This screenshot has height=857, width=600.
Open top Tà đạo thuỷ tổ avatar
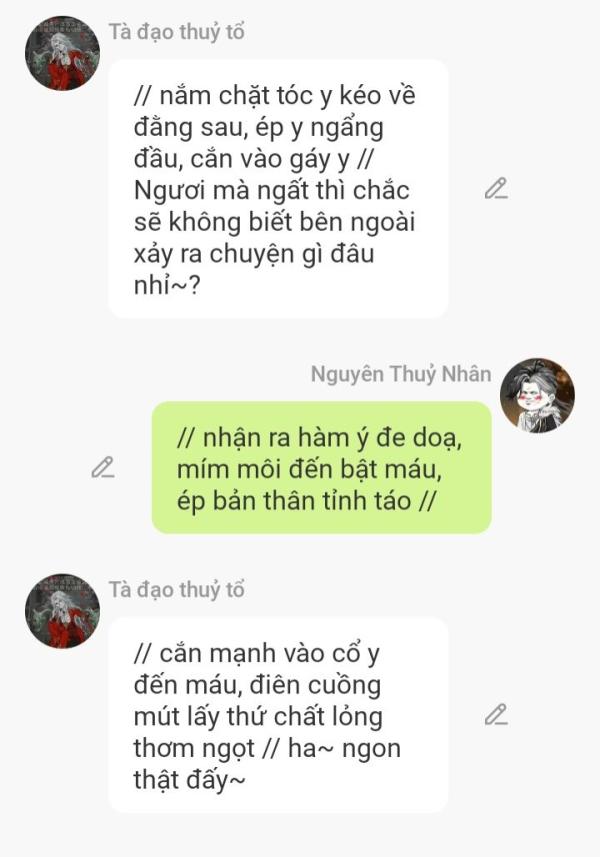(62, 53)
